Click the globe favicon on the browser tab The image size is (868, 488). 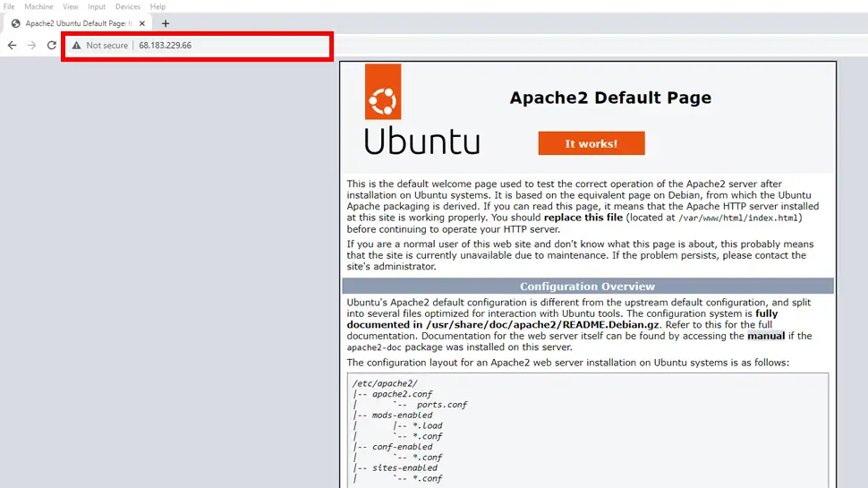(15, 23)
